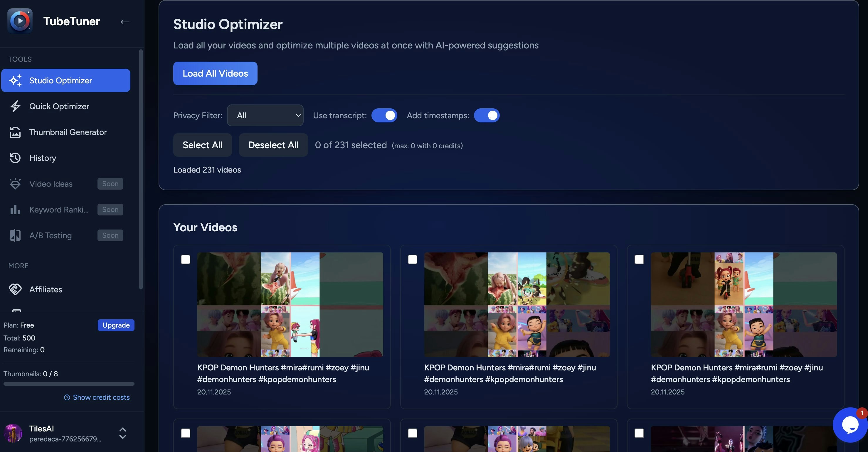Tick the third video's checkbox
The width and height of the screenshot is (868, 452).
[x=639, y=259]
